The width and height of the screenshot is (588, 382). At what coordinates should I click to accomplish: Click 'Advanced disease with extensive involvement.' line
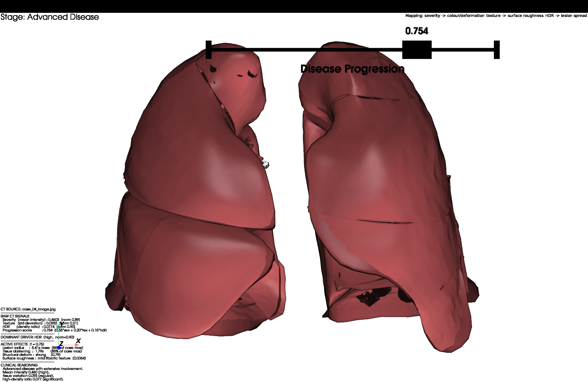click(x=43, y=369)
